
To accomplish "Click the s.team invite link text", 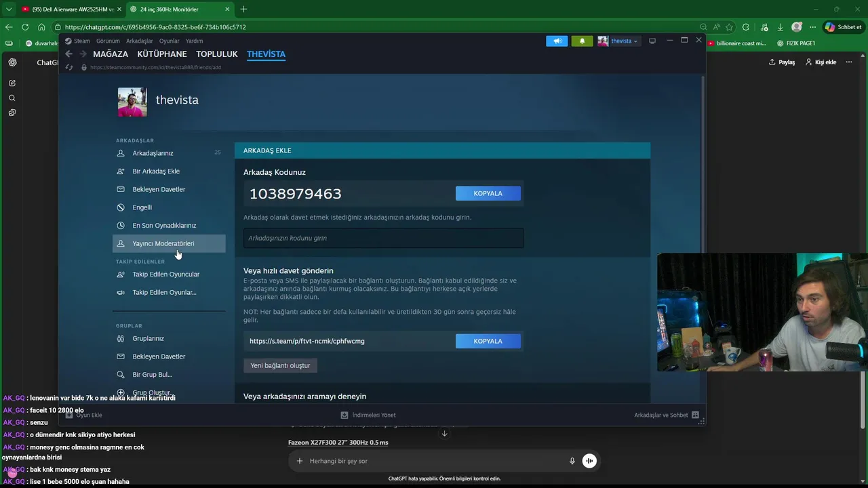I will click(307, 341).
